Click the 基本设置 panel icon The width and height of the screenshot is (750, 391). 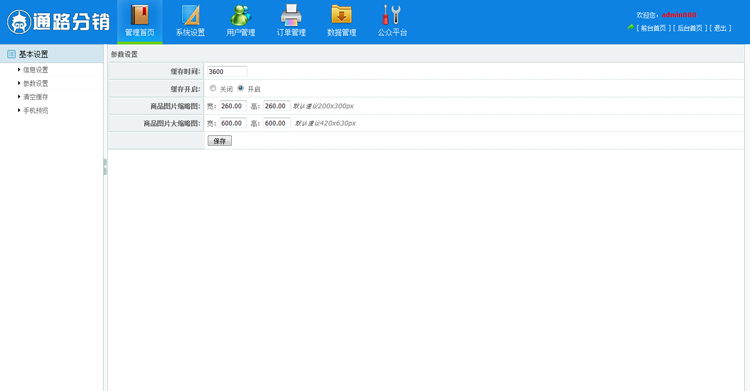(x=11, y=54)
